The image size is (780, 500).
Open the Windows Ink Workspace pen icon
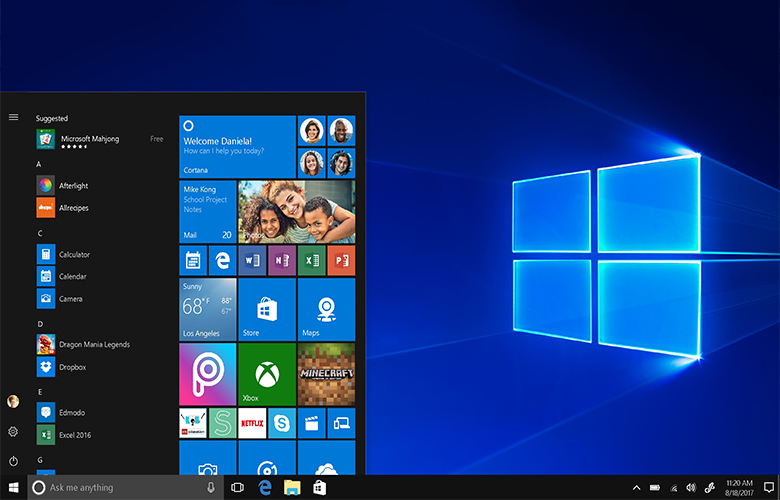710,488
